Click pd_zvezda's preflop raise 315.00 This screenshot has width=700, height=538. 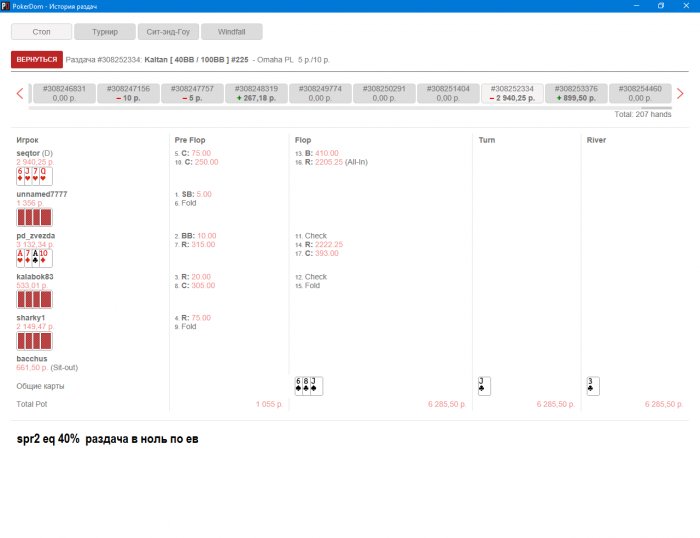point(195,244)
